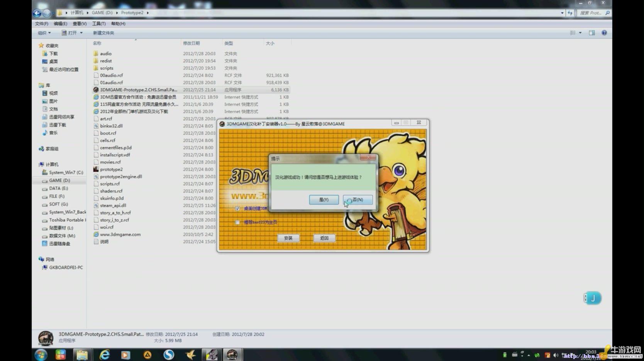This screenshot has height=361, width=644.
Task: Click the 返回 button in the installer
Action: pyautogui.click(x=324, y=238)
